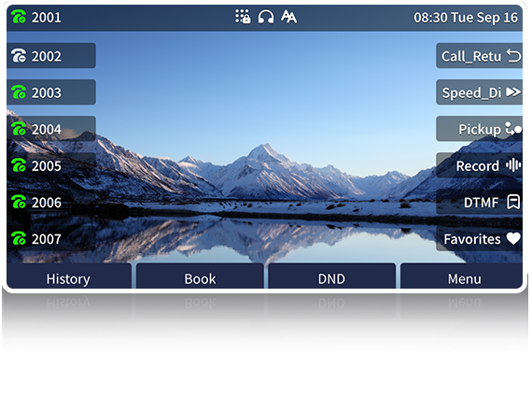
Task: Select line account 2001
Action: (36, 17)
